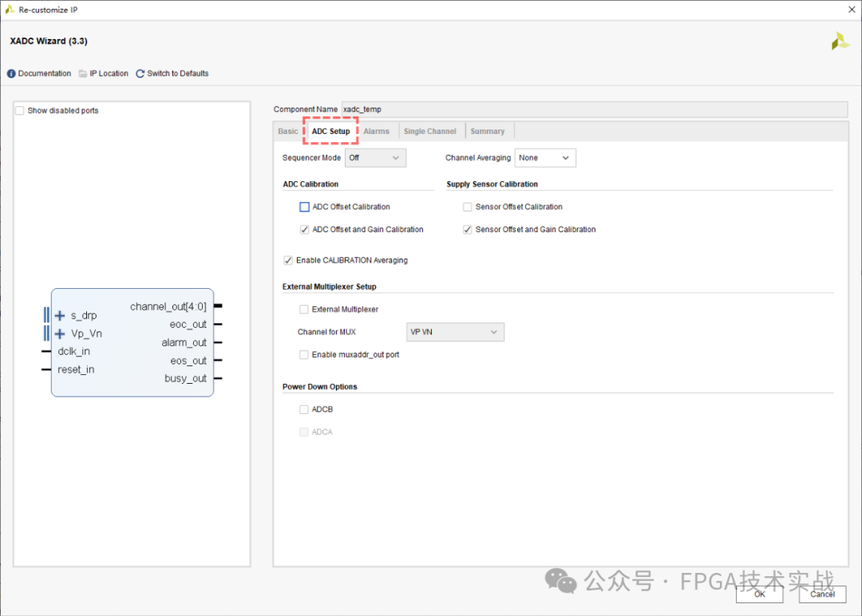The height and width of the screenshot is (616, 862).
Task: Click the Xilinx logo in the header
Action: pyautogui.click(x=840, y=41)
